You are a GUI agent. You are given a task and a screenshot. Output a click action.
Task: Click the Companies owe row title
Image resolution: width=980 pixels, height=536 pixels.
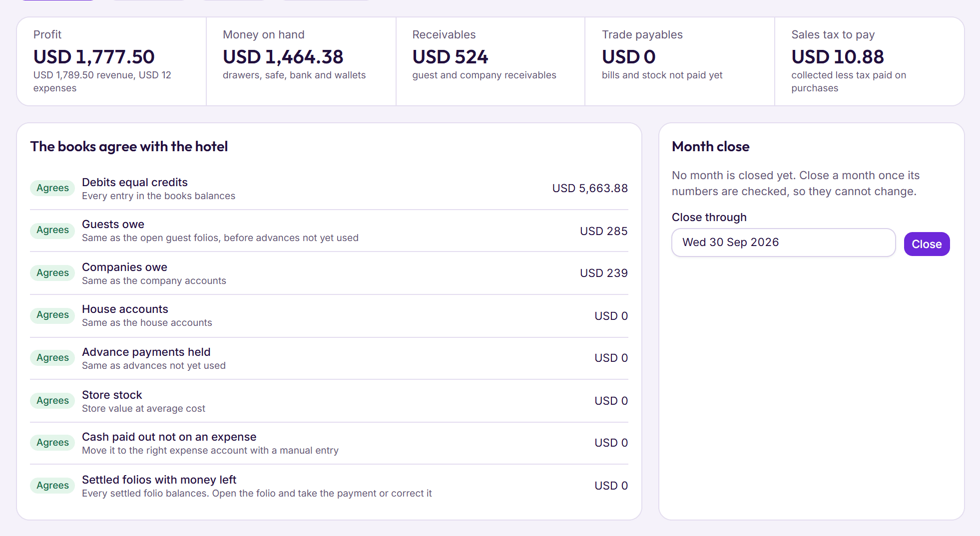click(x=124, y=267)
